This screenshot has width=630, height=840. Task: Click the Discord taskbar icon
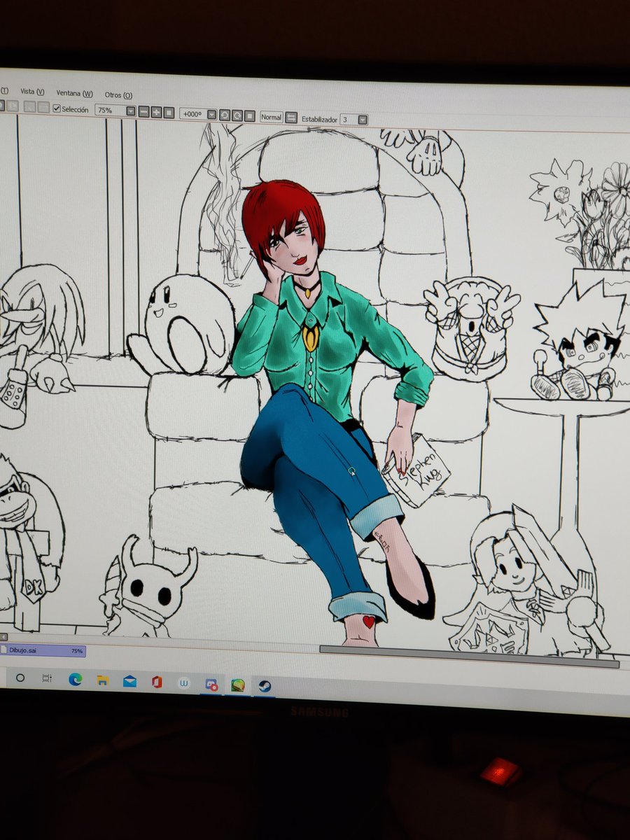pyautogui.click(x=211, y=685)
